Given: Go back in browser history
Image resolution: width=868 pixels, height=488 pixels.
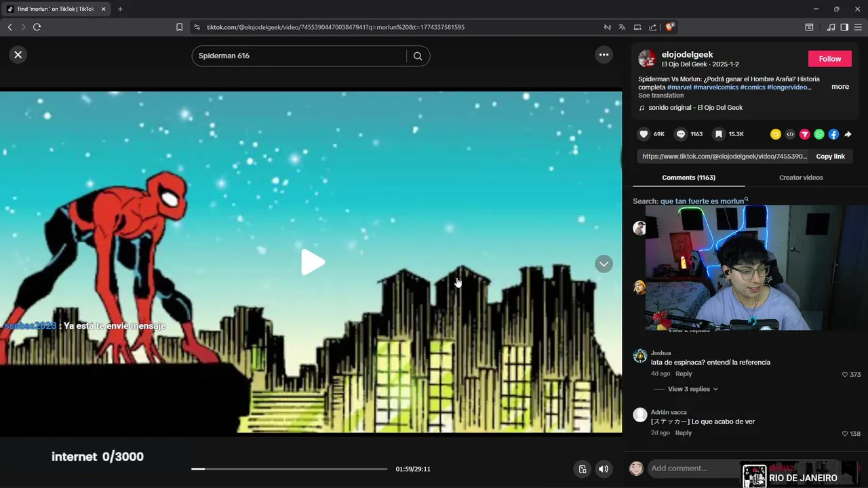Looking at the screenshot, I should click(9, 27).
